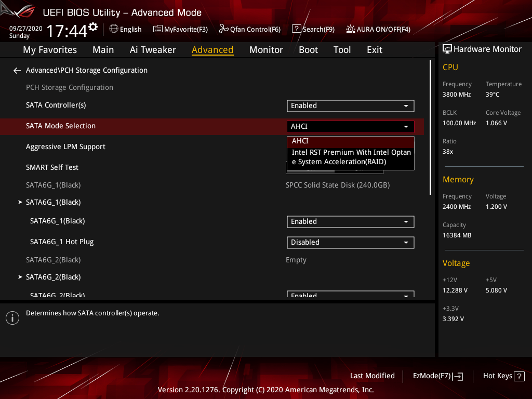Switch to the Tool tab
Image resolution: width=532 pixels, height=399 pixels.
(x=342, y=50)
